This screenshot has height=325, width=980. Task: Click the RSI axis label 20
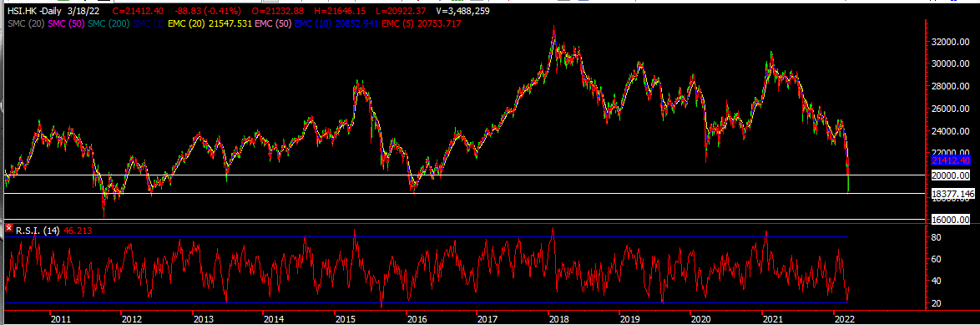937,303
